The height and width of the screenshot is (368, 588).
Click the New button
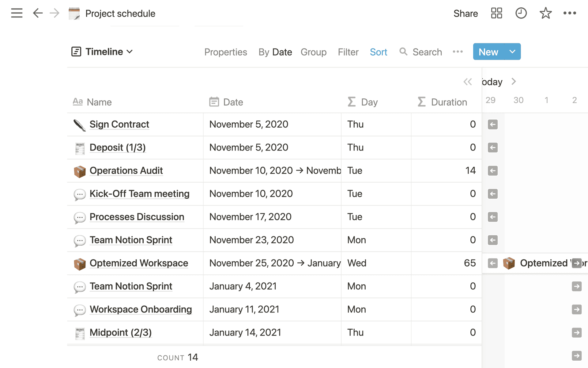coord(488,52)
